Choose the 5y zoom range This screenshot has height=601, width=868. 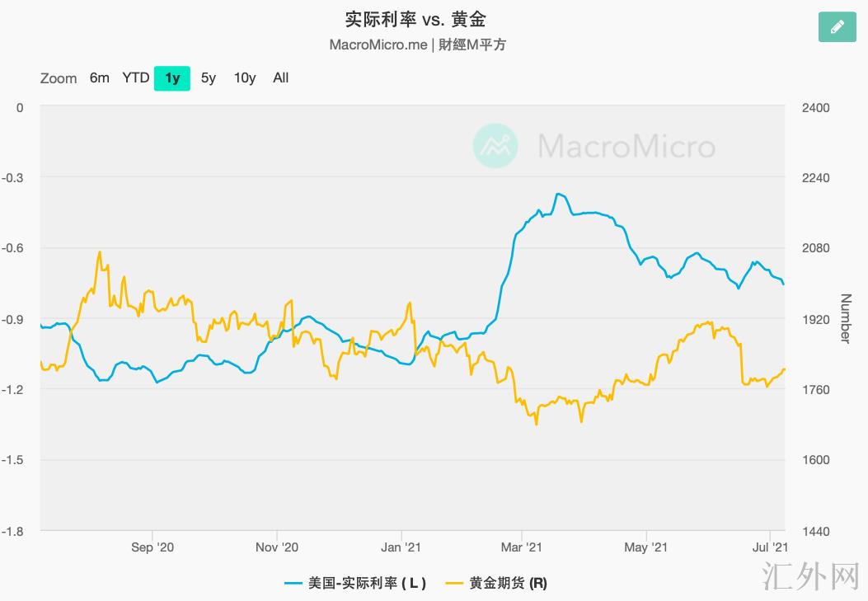point(209,77)
